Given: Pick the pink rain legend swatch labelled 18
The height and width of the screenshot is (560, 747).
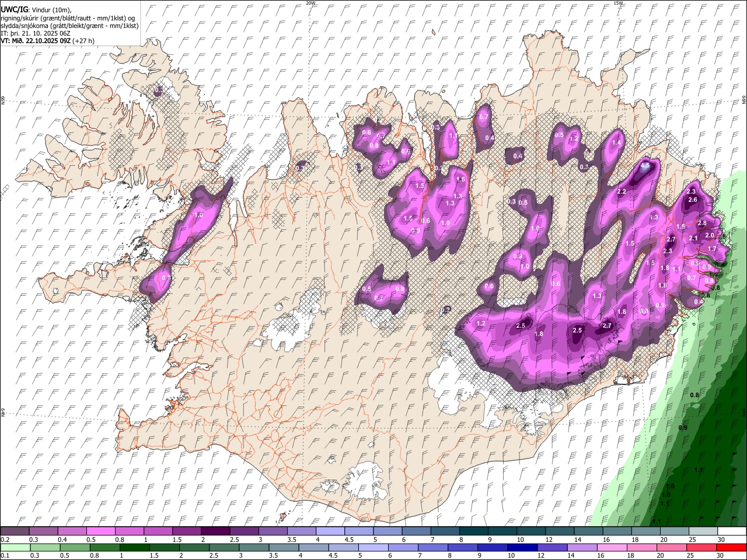Looking at the screenshot, I should coord(642,547).
